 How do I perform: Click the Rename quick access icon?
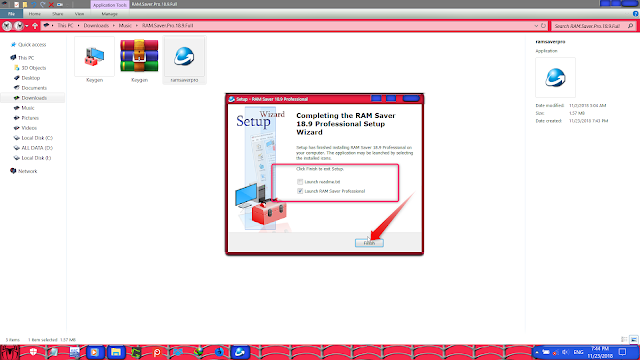(x=60, y=4)
